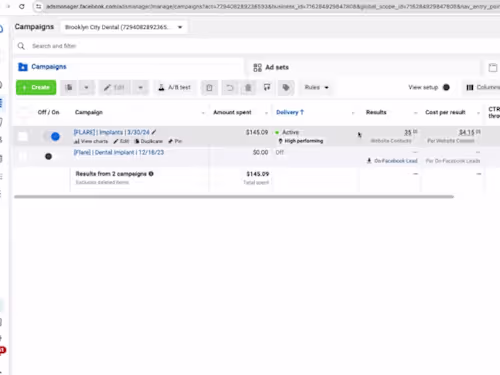The width and height of the screenshot is (500, 375).
Task: Toggle on the Dental Implant 12/18/23 campaign
Action: point(49,156)
